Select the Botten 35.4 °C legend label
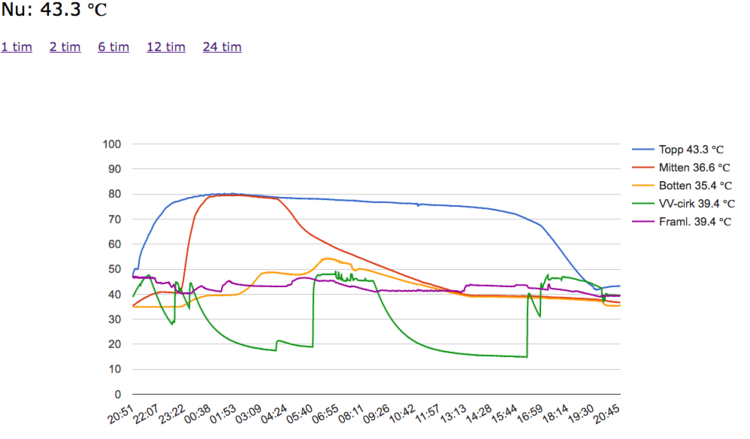Image resolution: width=750 pixels, height=439 pixels. point(696,185)
